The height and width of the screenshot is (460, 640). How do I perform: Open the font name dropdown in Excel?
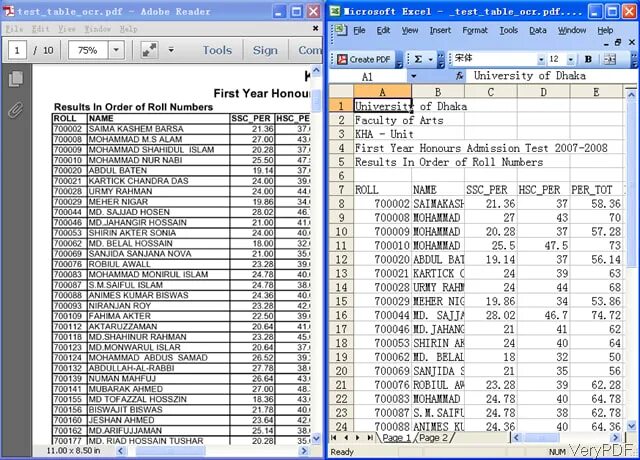click(x=541, y=60)
